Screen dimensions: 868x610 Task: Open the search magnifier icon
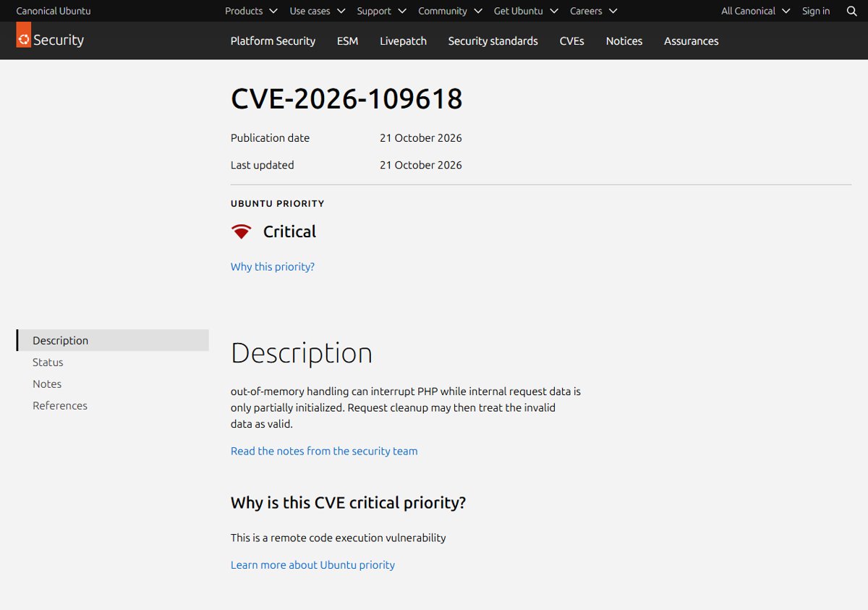tap(851, 11)
